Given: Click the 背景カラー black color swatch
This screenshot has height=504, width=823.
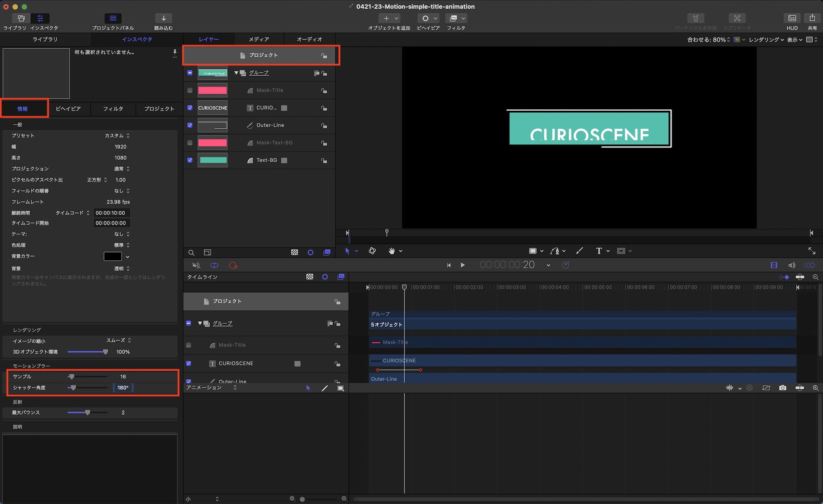Looking at the screenshot, I should pos(113,256).
